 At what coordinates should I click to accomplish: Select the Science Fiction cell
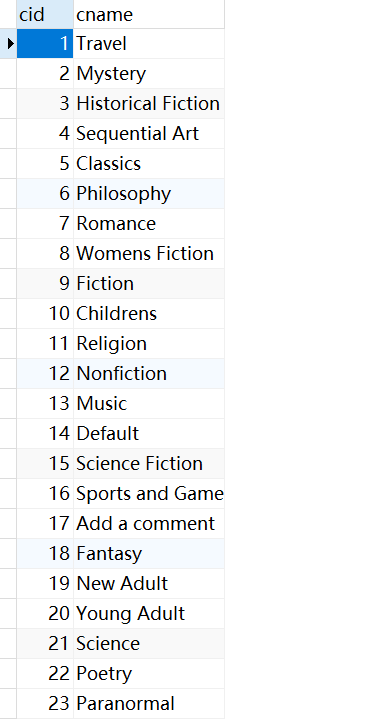tap(149, 464)
